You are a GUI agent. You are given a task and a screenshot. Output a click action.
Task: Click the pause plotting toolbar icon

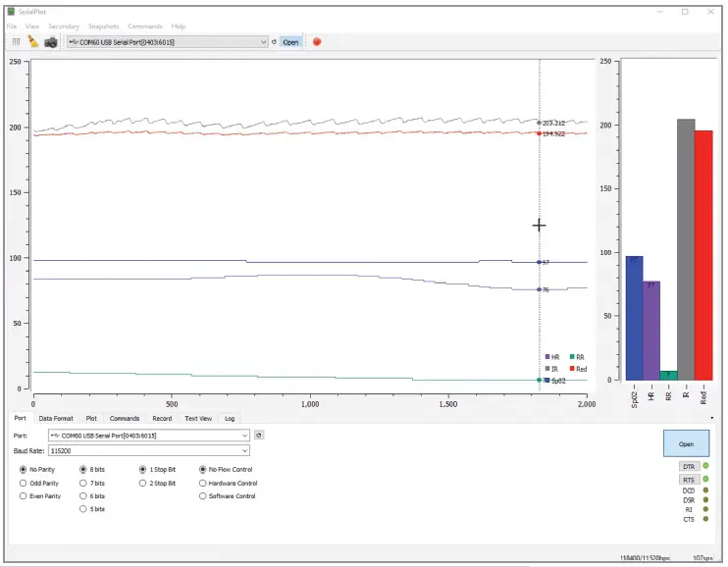tap(16, 42)
